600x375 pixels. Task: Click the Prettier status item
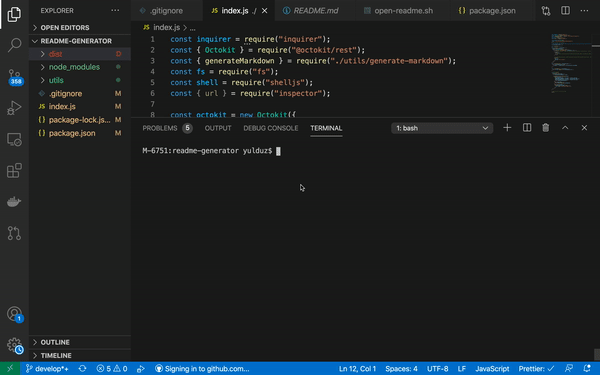(536, 368)
